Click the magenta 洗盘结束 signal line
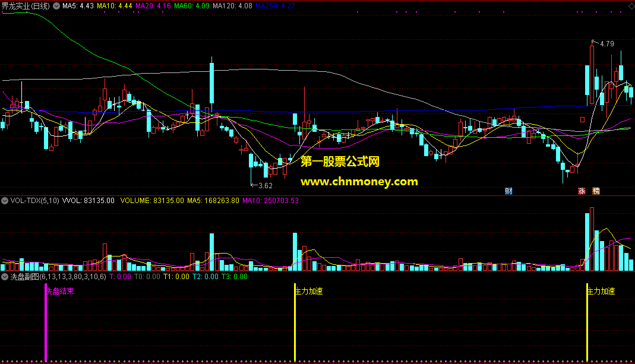 tap(46, 322)
